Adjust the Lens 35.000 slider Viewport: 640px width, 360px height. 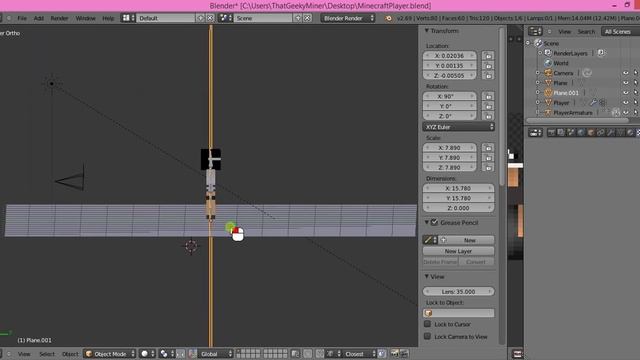458,291
